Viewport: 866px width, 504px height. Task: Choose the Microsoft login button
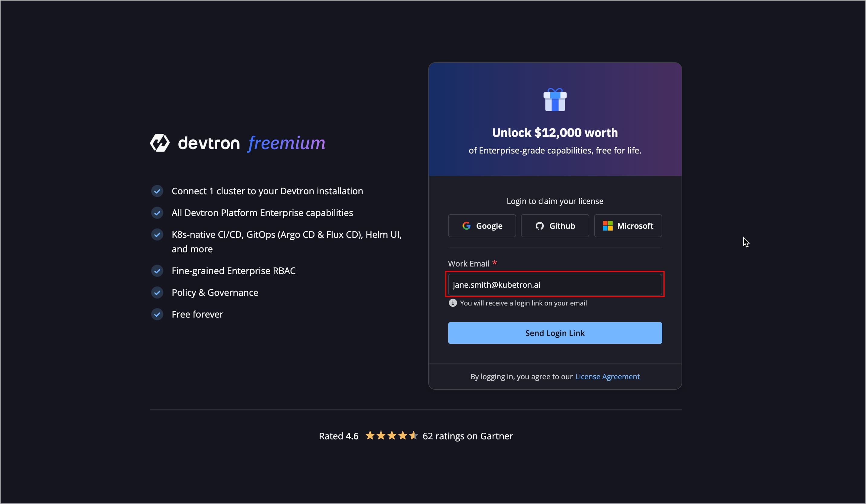point(628,226)
